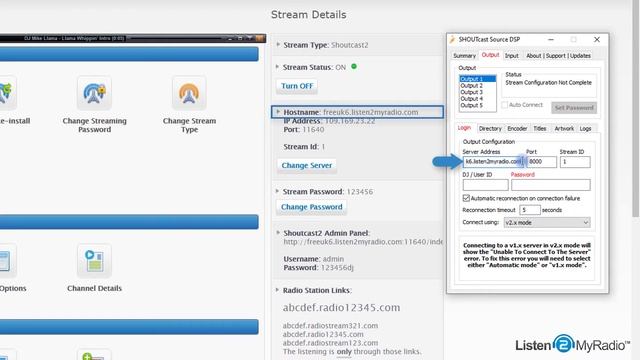Click the abcdef.radio12345.com heading link

point(341,307)
